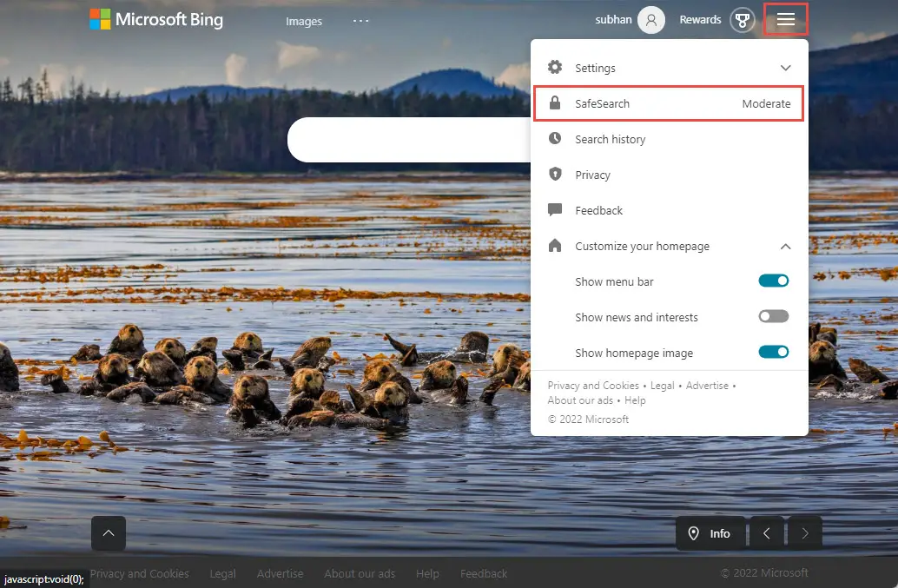Enable Show news and interests
The height and width of the screenshot is (588, 898).
tap(773, 316)
